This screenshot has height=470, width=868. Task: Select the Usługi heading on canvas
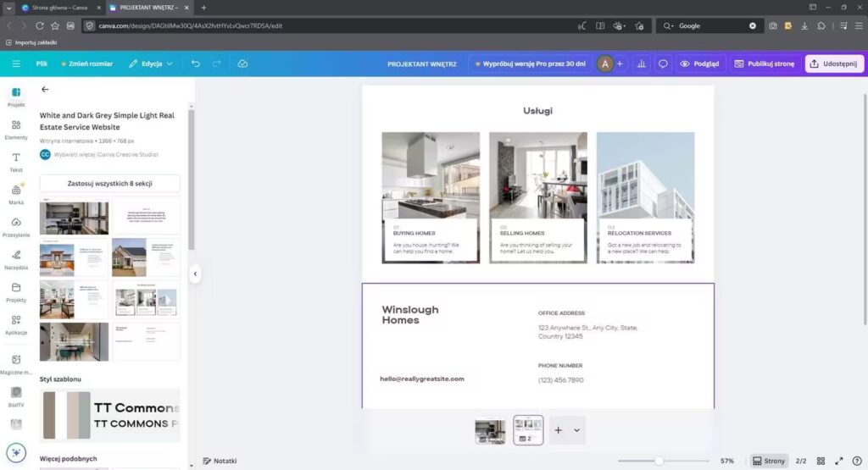click(537, 111)
